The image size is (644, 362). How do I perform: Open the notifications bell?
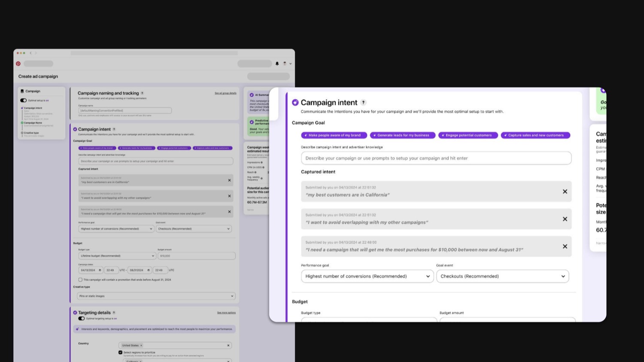(277, 64)
